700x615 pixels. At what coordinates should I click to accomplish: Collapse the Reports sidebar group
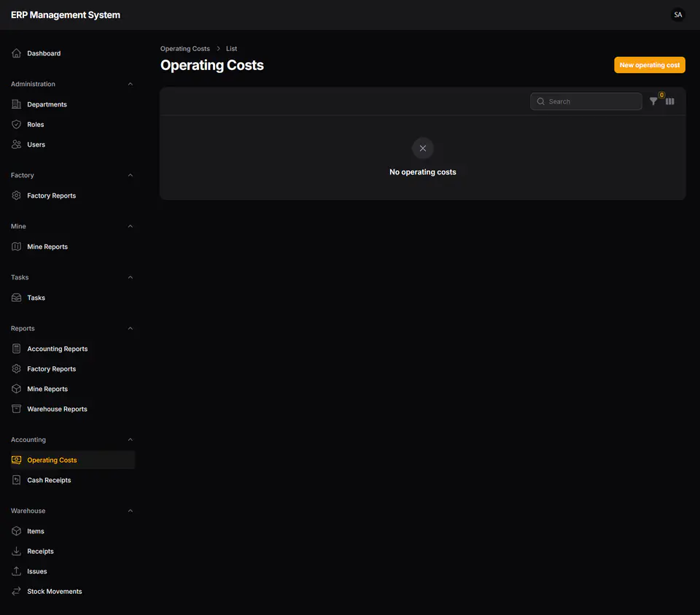pos(131,328)
